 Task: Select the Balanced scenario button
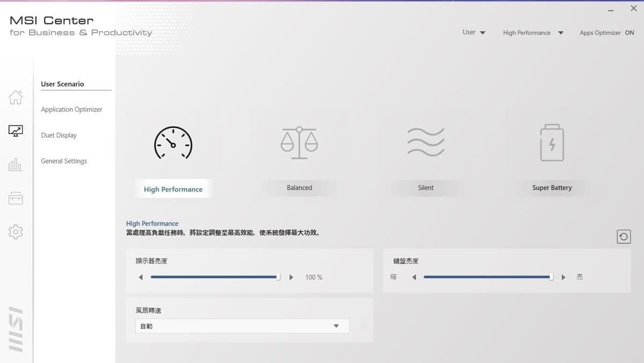point(299,188)
